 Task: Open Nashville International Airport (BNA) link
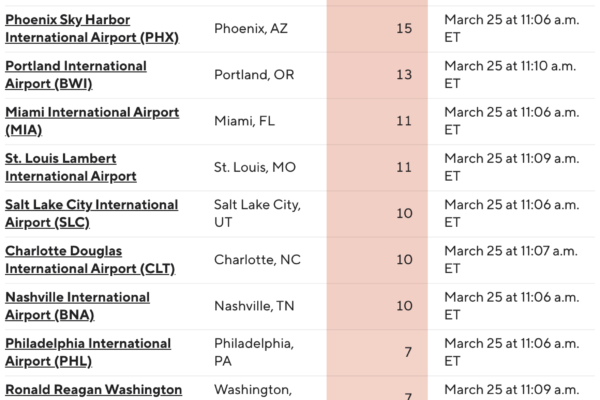78,306
